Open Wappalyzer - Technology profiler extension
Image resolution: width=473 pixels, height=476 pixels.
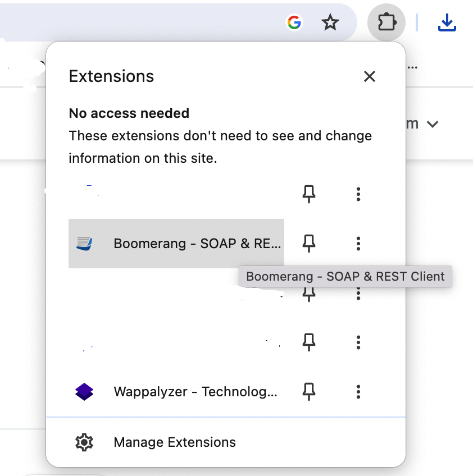[x=176, y=392]
